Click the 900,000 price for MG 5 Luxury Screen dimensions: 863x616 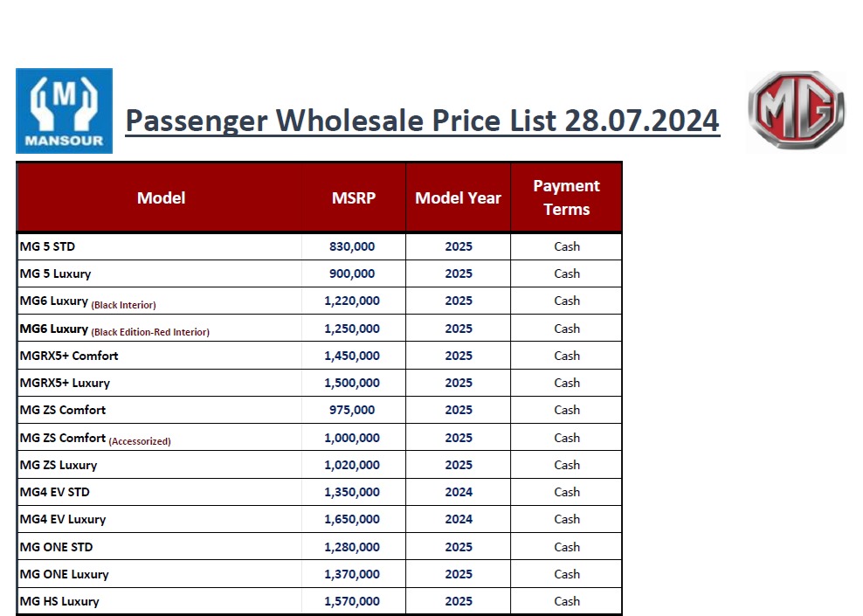tap(352, 273)
